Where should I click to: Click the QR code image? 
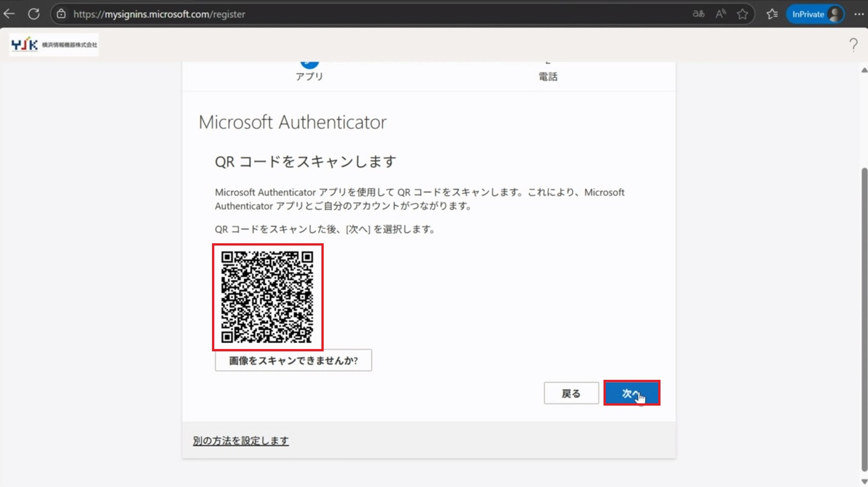click(267, 297)
